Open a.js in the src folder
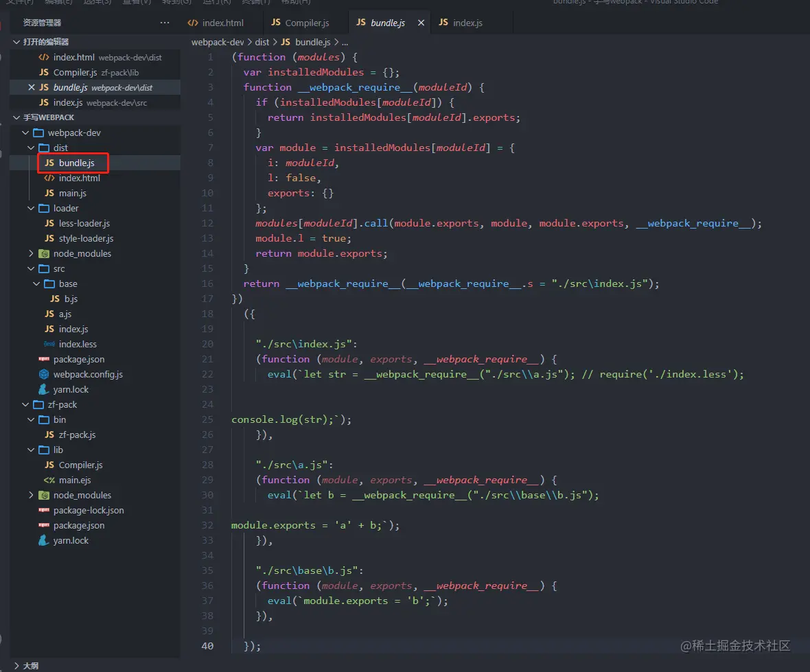Viewport: 810px width, 672px height. click(95, 314)
